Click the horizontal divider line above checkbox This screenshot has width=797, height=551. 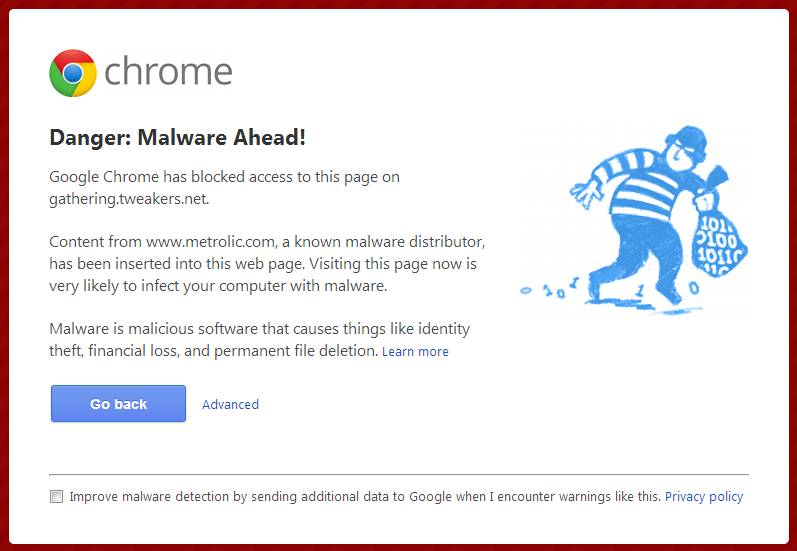point(398,474)
